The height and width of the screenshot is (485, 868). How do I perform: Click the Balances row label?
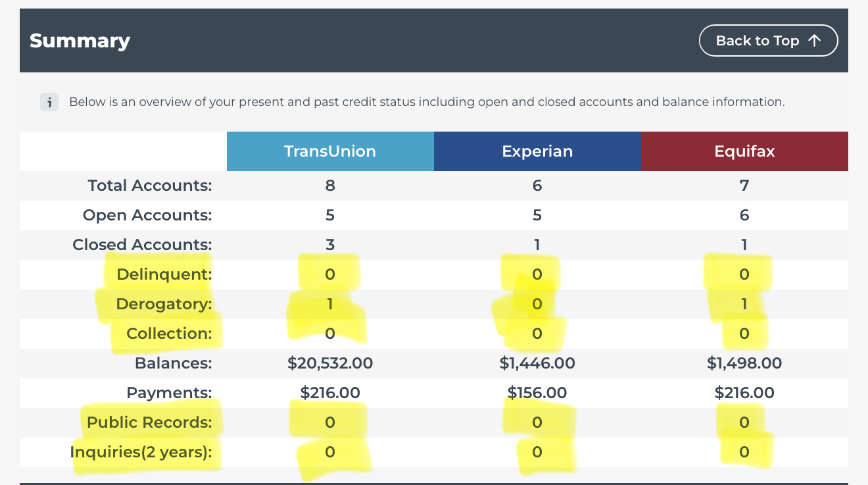pos(173,363)
